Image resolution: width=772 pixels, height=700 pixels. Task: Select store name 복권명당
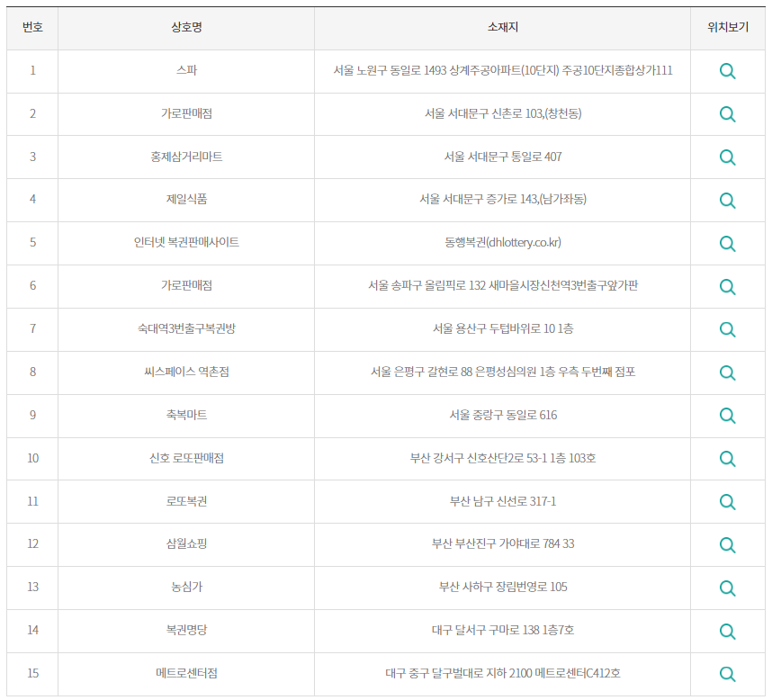point(186,630)
